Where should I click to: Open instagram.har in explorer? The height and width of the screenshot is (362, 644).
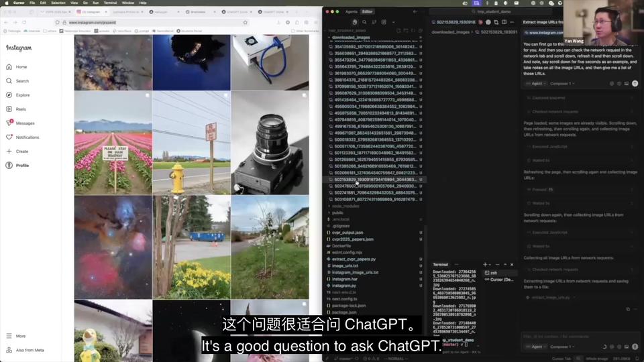[345, 279]
